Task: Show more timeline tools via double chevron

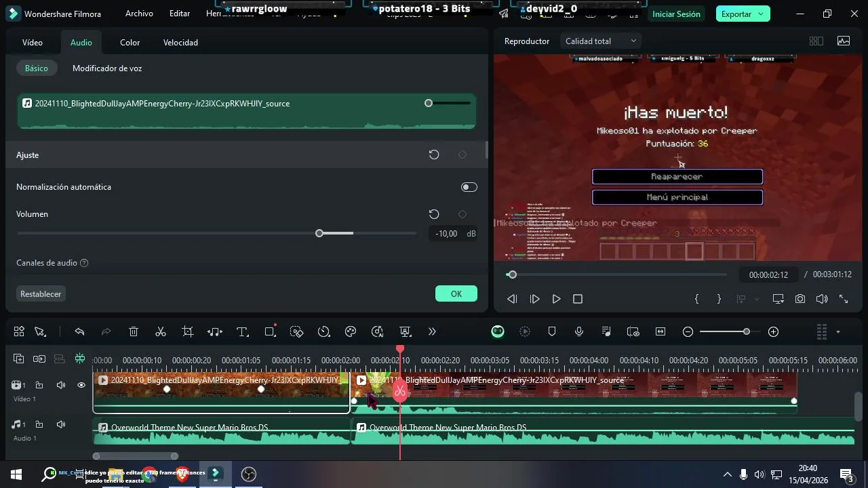Action: pos(432,331)
